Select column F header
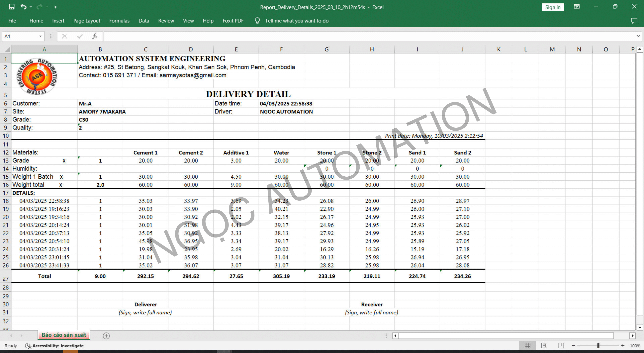The width and height of the screenshot is (644, 353). pos(281,49)
